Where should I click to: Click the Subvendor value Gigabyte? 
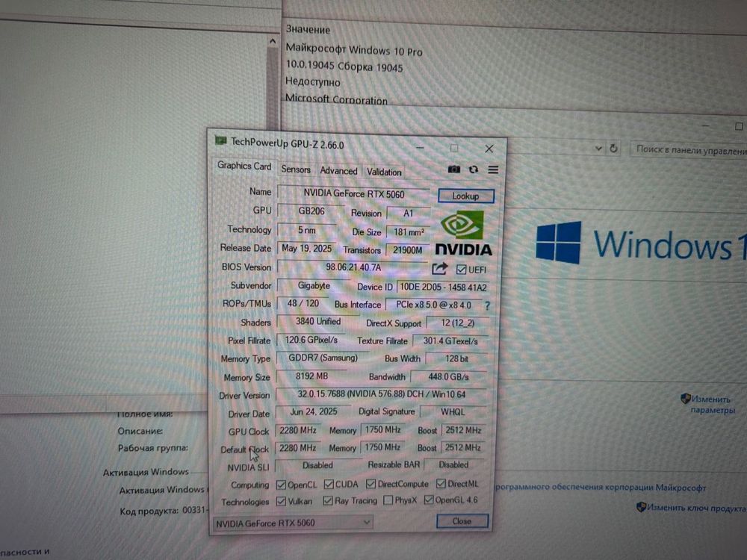(x=314, y=285)
